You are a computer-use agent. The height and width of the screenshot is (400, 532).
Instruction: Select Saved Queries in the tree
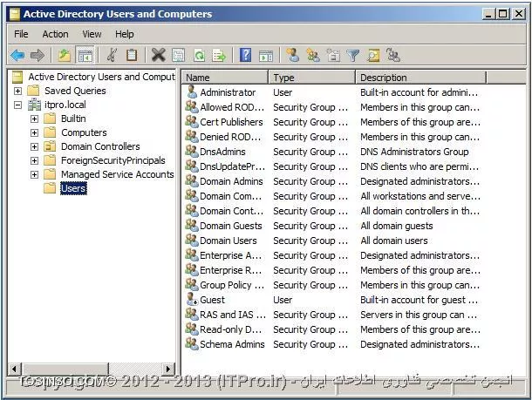[75, 91]
